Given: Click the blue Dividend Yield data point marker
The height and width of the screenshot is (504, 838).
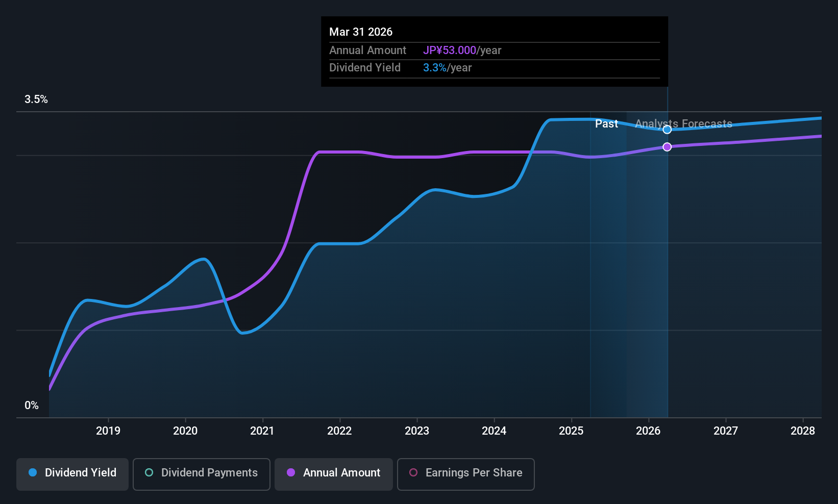Looking at the screenshot, I should click(667, 130).
